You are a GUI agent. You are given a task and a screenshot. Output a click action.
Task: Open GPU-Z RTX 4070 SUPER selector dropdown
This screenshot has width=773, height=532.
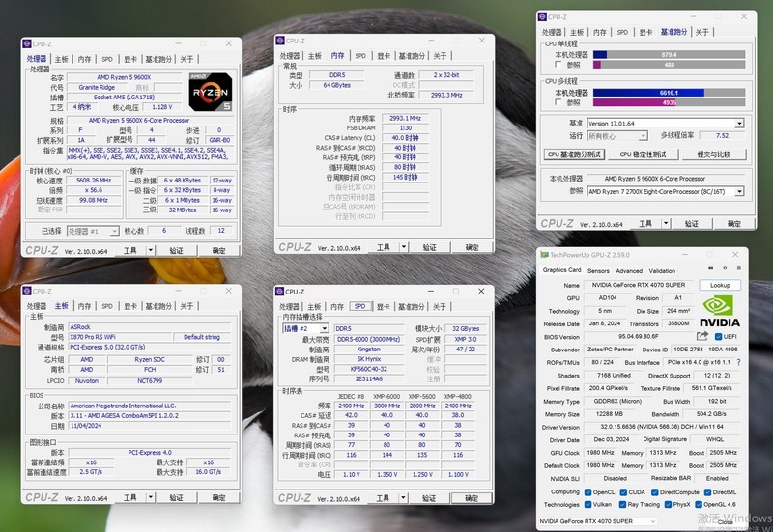[597, 521]
